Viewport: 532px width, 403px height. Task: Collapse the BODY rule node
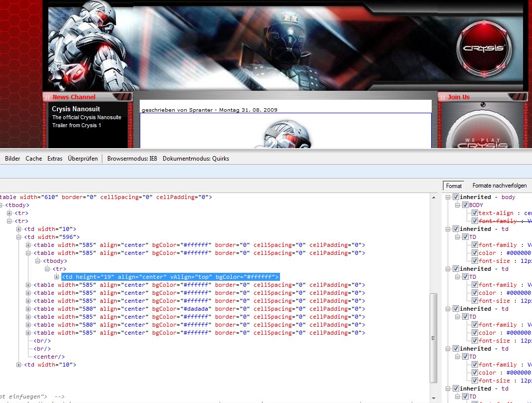click(457, 205)
